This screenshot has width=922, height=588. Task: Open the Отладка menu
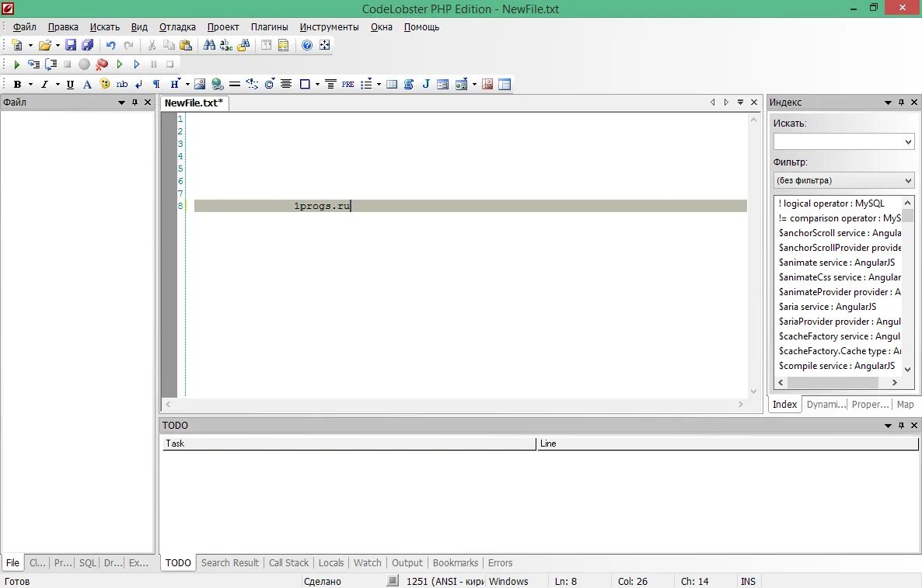177,27
